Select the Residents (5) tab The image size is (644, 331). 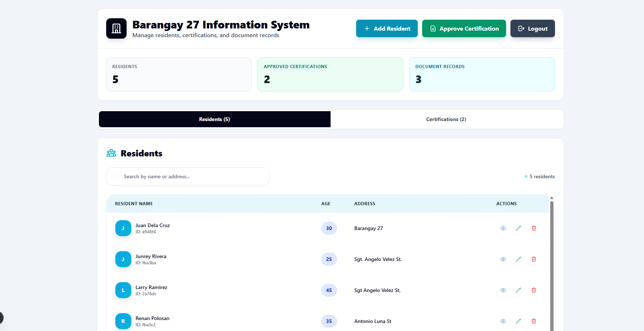point(215,119)
